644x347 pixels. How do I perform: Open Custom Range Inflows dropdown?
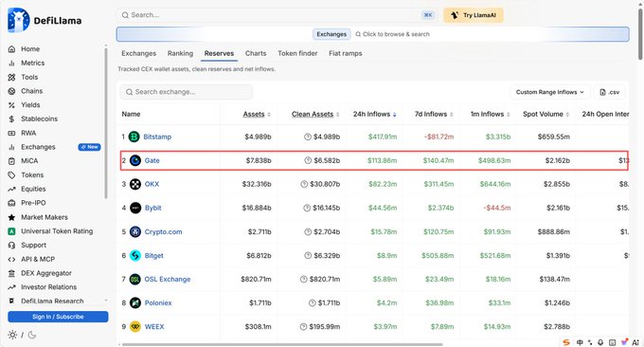click(550, 92)
